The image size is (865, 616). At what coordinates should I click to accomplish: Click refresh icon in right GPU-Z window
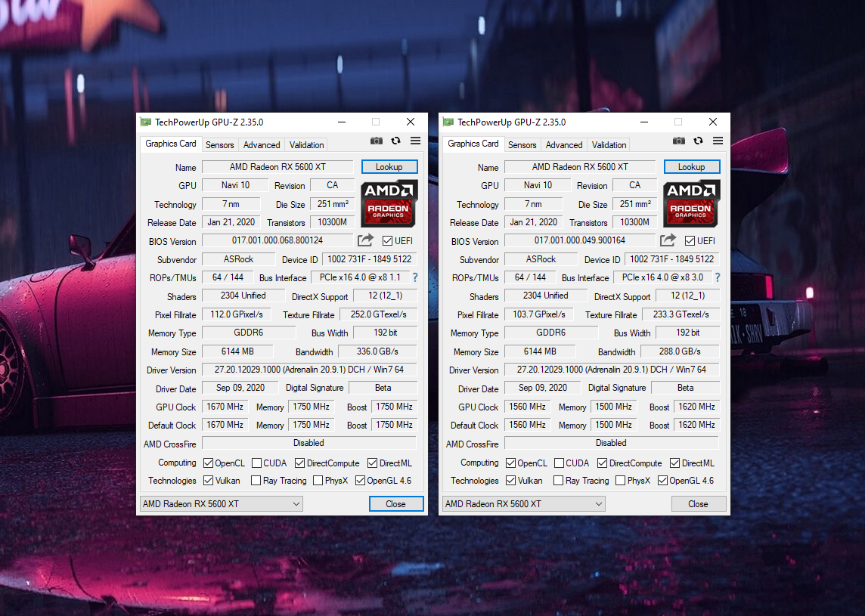698,141
